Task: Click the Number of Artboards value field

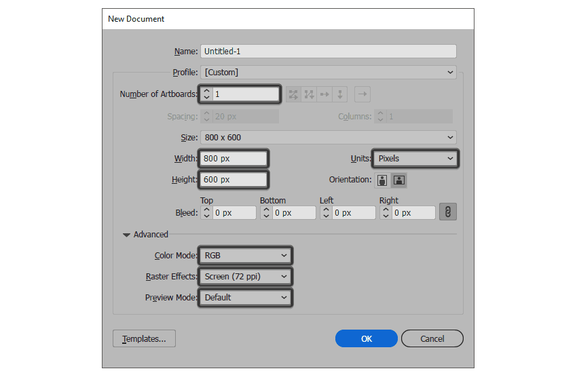Action: [x=246, y=94]
